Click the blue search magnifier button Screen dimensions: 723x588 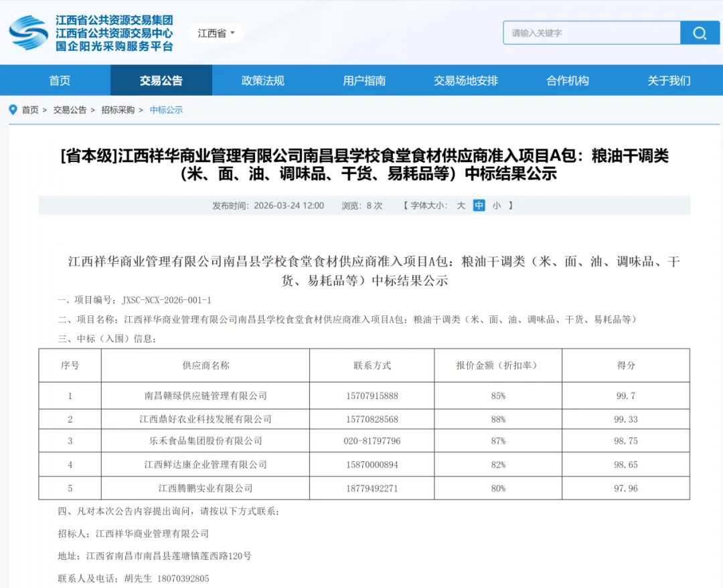tap(700, 33)
